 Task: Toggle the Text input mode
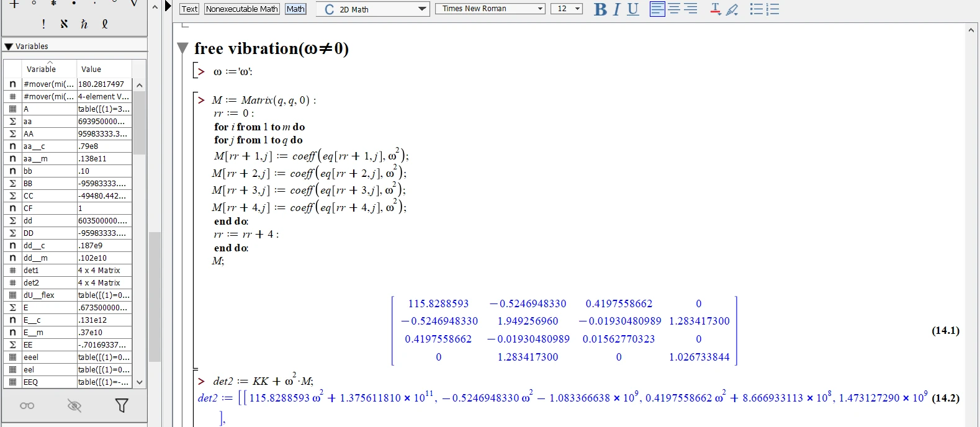189,9
